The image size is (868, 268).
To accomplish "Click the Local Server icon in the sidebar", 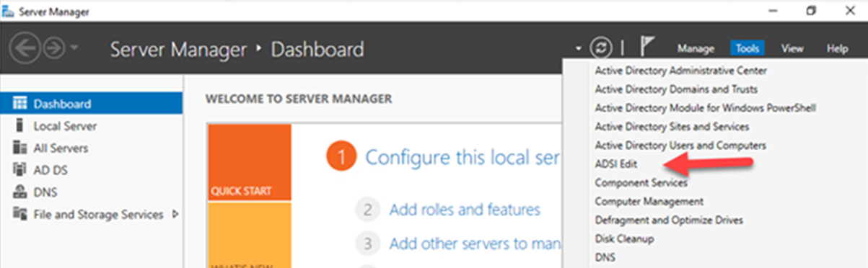I will [x=20, y=126].
